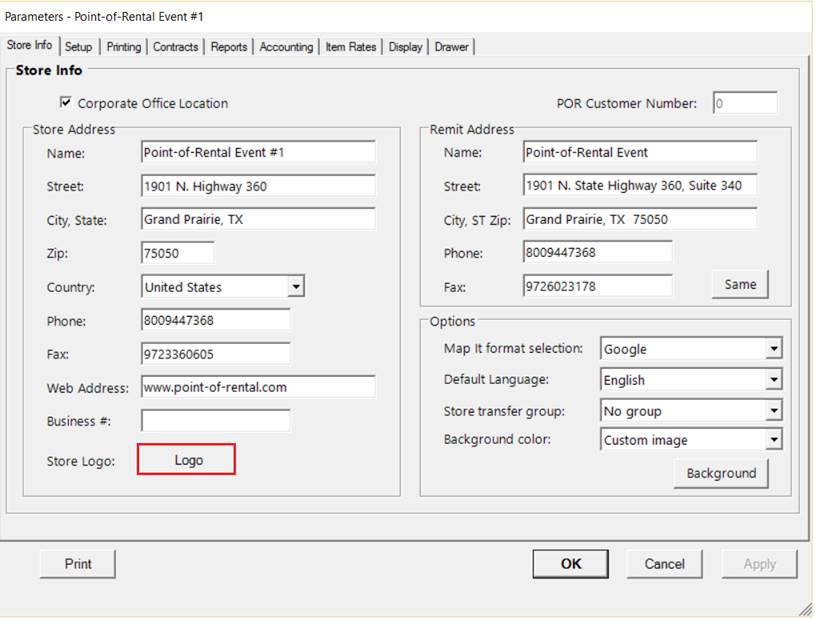Image resolution: width=815 pixels, height=619 pixels.
Task: Click the Remit Address Name field
Action: tap(640, 152)
